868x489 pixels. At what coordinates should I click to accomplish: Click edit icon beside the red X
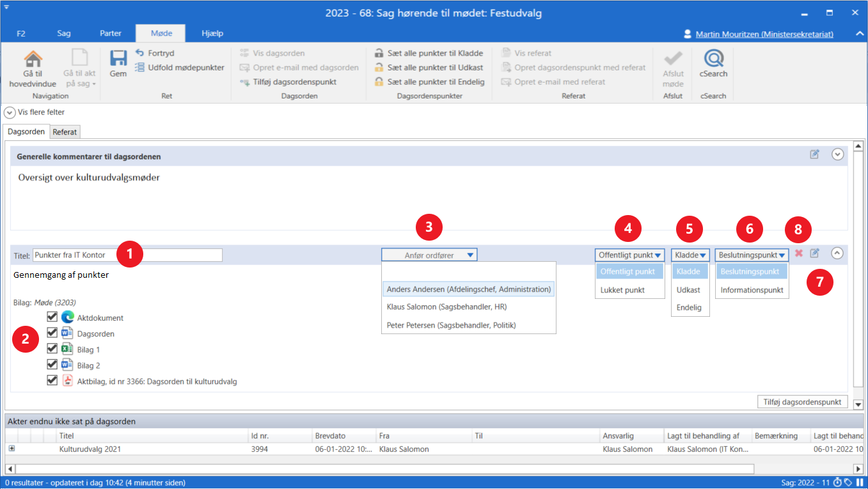coord(814,253)
